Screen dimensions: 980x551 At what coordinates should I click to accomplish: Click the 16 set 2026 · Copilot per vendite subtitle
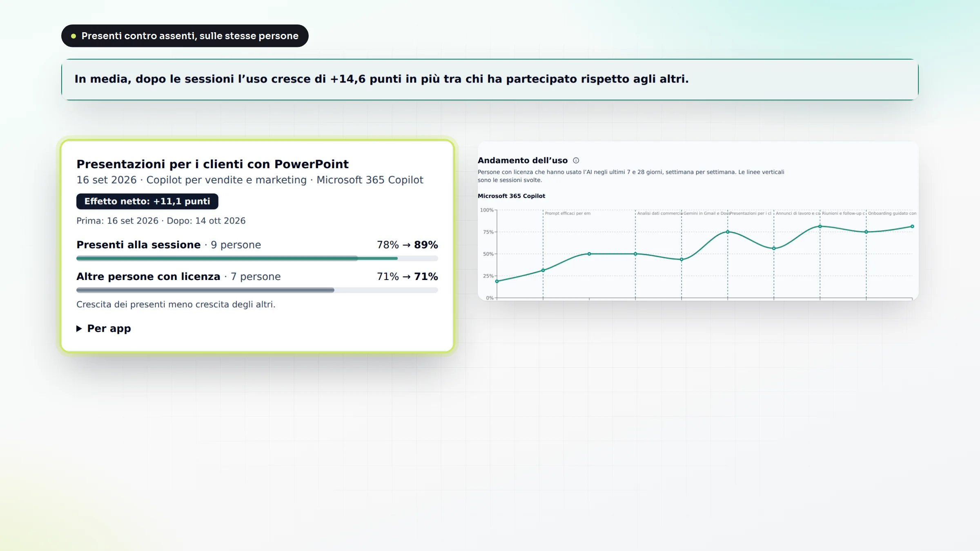[x=250, y=180]
